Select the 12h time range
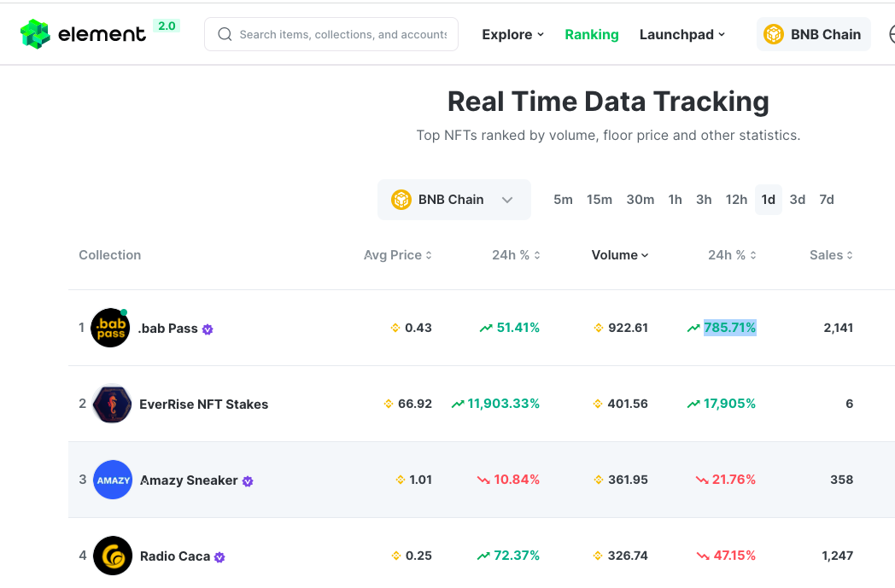Viewport: 895px width, 588px height. tap(736, 200)
